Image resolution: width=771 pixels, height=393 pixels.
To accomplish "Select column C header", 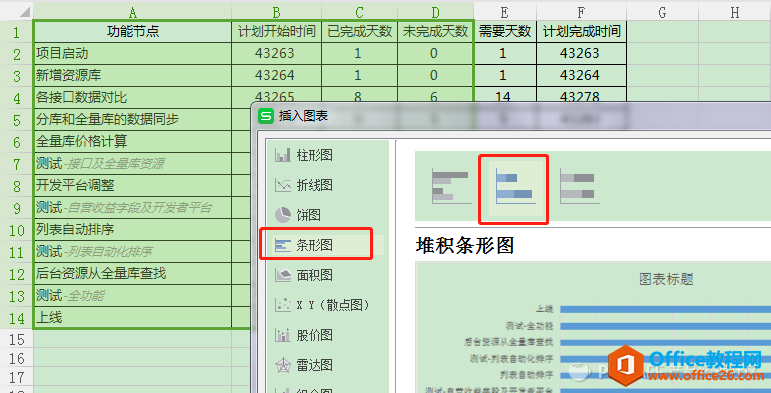I will [x=359, y=12].
